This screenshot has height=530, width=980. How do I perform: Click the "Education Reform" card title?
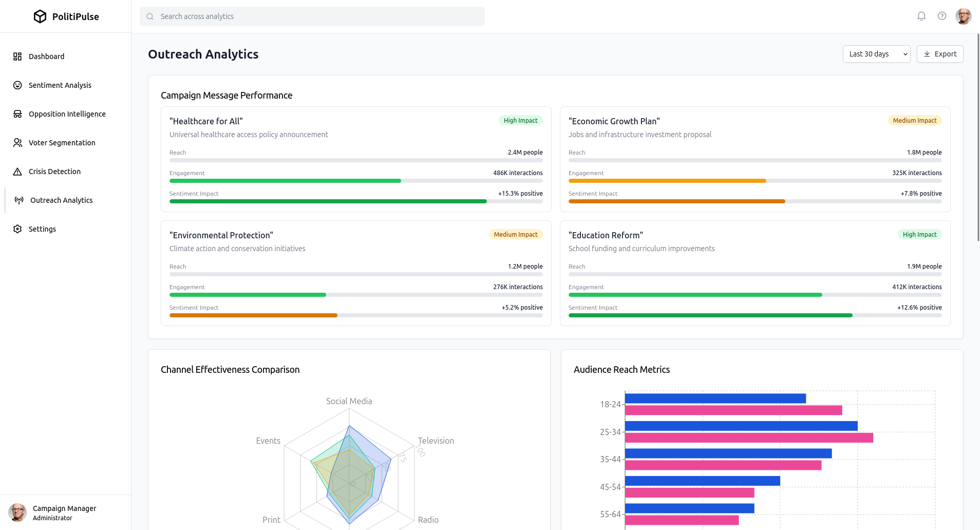click(x=606, y=235)
